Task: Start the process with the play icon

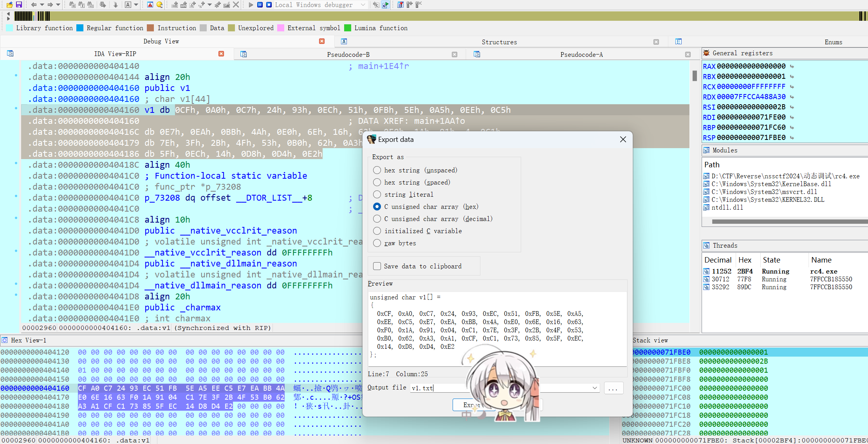Action: tap(251, 5)
